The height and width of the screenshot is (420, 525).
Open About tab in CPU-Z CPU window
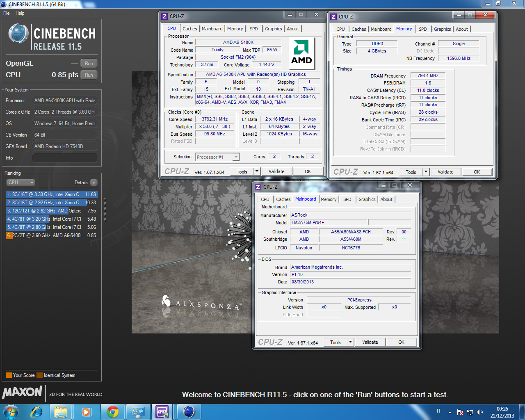pyautogui.click(x=293, y=29)
